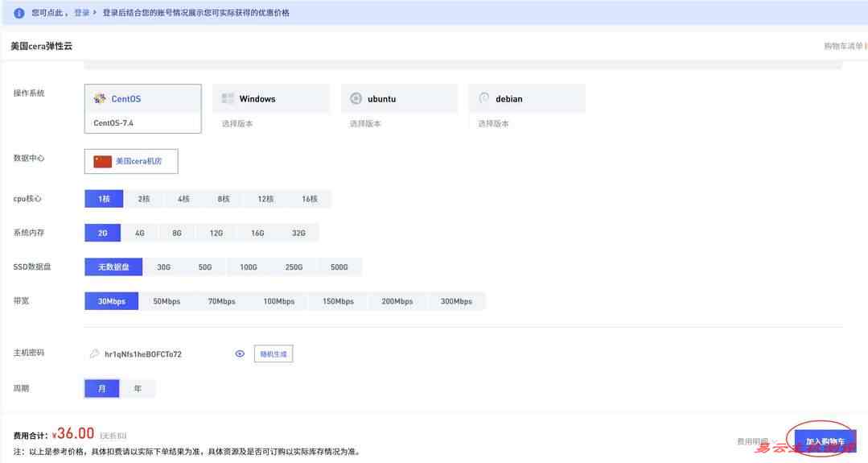868x463 pixels.
Task: Click 美国cera弹性云 page title
Action: pyautogui.click(x=42, y=46)
